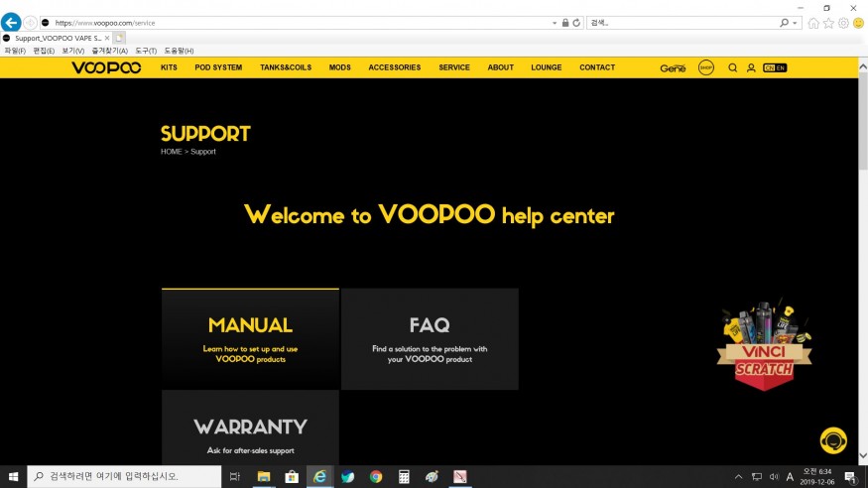Open Microsoft Store from taskbar

point(292,476)
